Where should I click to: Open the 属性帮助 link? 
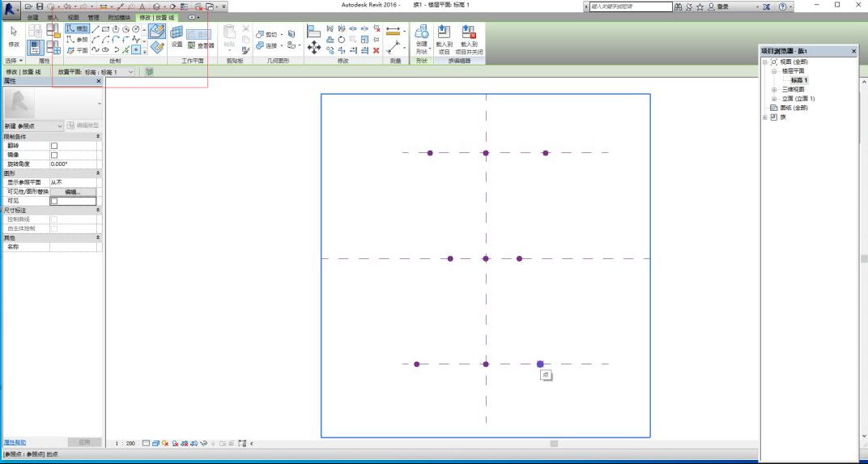point(15,442)
